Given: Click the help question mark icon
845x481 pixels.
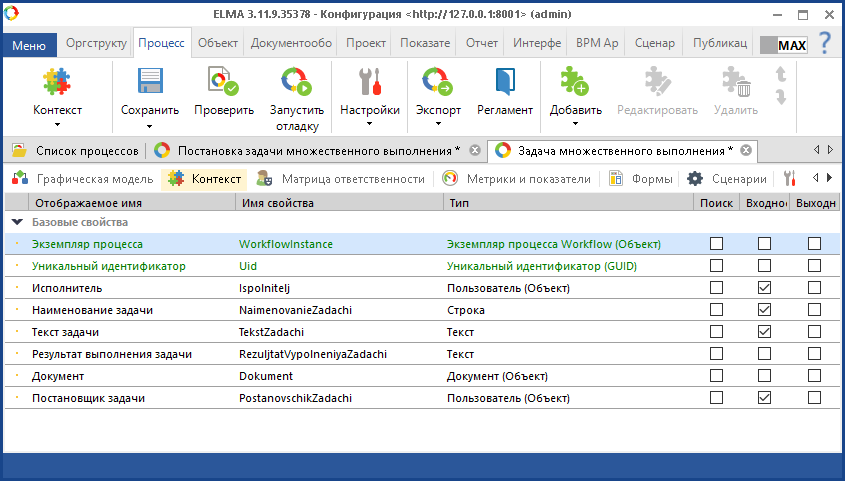Looking at the screenshot, I should pos(825,44).
